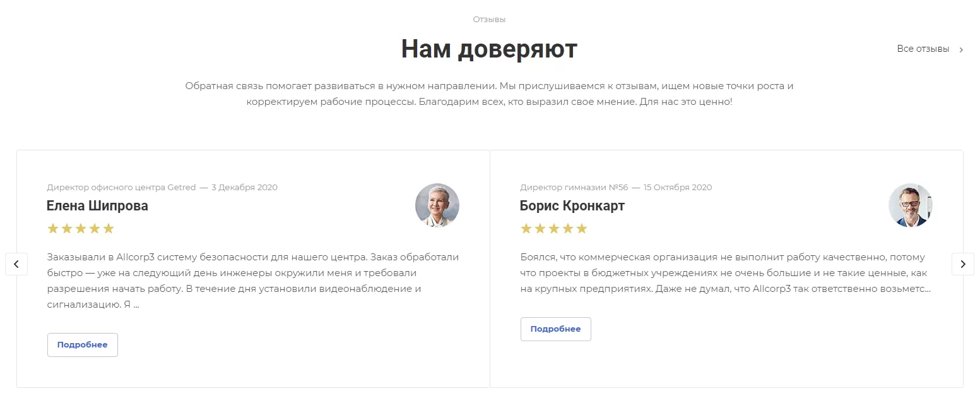Click the Отзывы section label

[490, 20]
